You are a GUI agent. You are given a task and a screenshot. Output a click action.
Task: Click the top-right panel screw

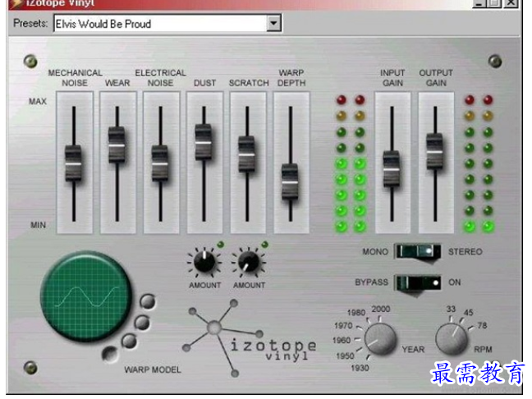point(495,62)
